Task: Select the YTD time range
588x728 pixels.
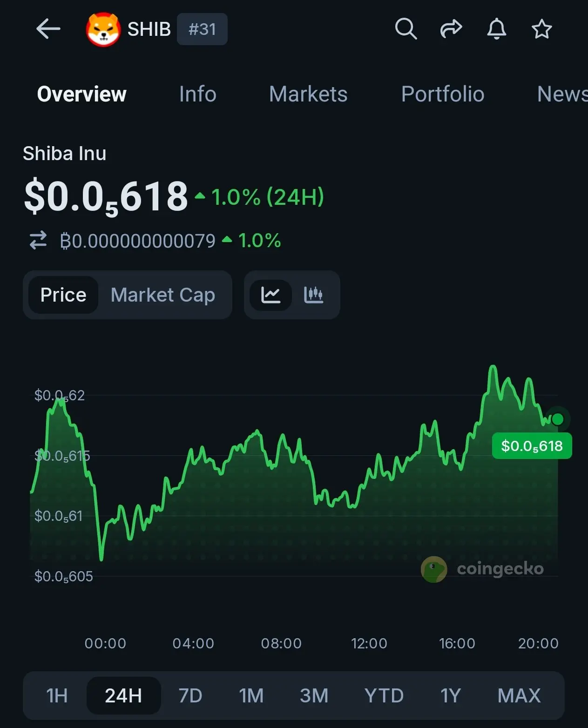Action: 384,695
